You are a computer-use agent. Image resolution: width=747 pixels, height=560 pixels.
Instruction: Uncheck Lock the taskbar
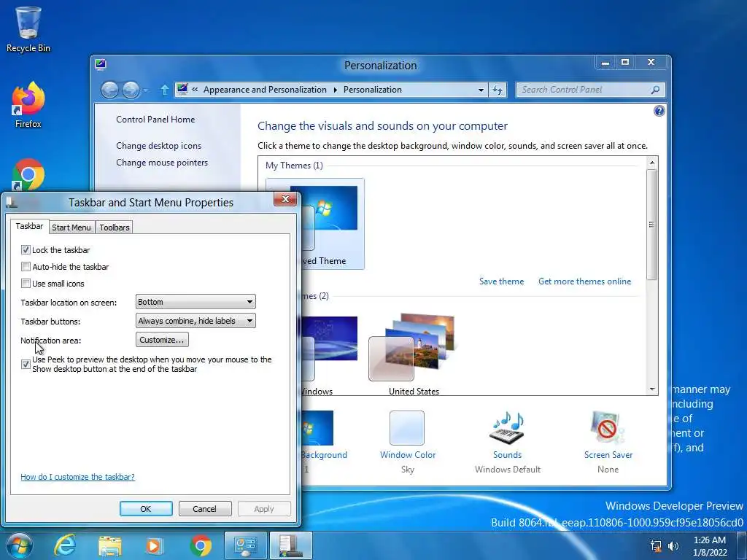[x=26, y=249]
